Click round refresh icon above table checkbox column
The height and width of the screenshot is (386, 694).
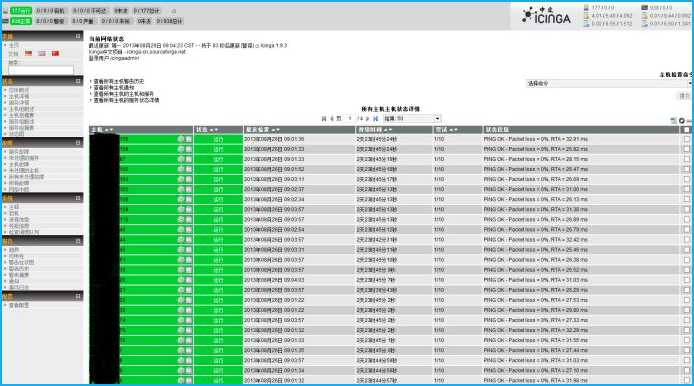click(x=682, y=120)
